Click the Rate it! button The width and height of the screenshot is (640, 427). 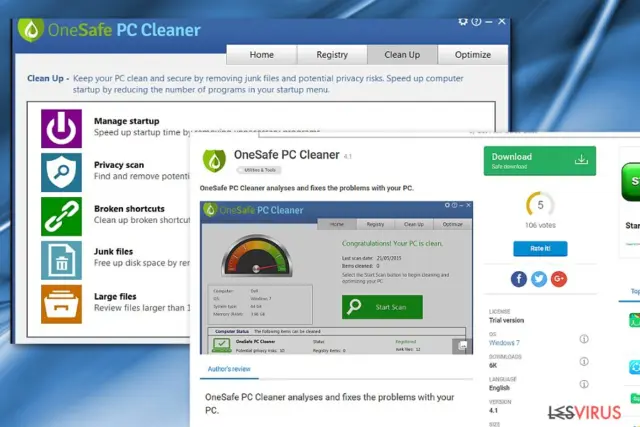point(540,248)
